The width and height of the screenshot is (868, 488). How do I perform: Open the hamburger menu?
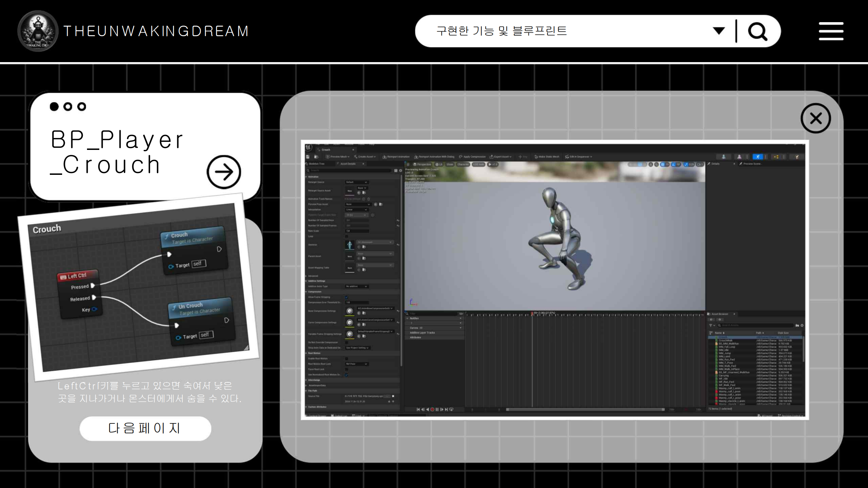coord(831,31)
